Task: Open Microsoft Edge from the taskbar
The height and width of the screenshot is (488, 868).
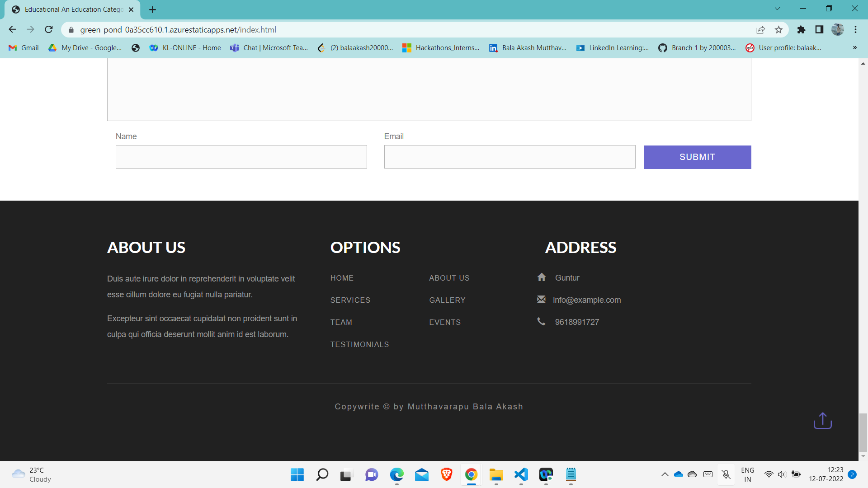Action: coord(396,474)
